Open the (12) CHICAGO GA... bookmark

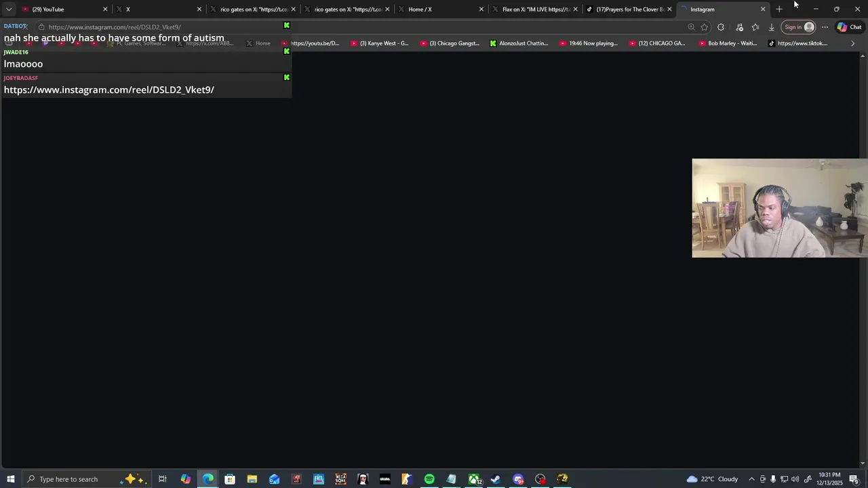pos(658,43)
